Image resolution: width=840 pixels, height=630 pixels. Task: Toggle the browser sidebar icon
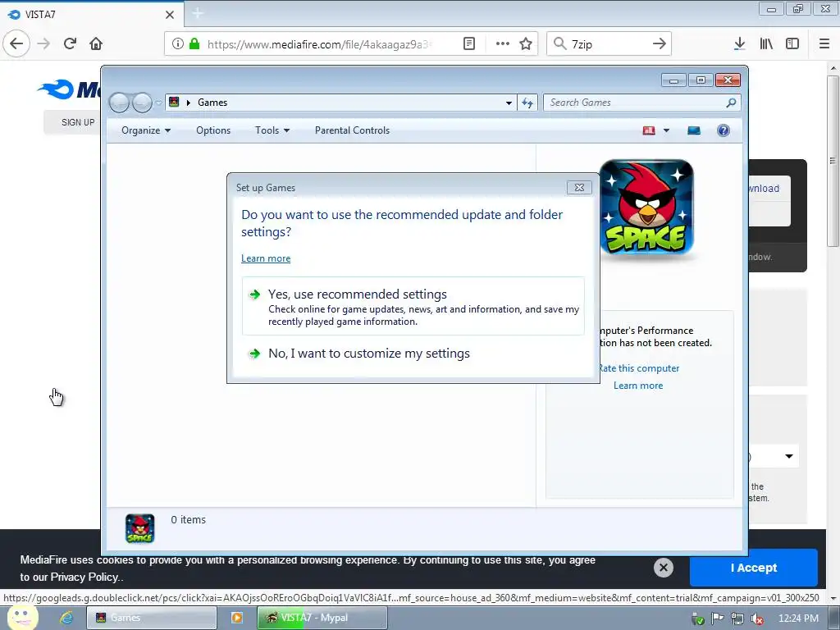[x=792, y=44]
